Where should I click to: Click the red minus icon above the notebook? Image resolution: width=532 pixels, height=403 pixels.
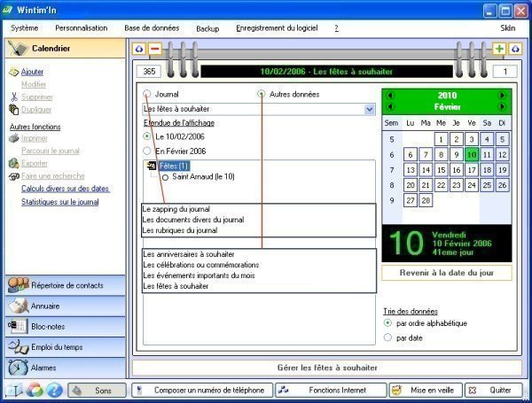[155, 49]
